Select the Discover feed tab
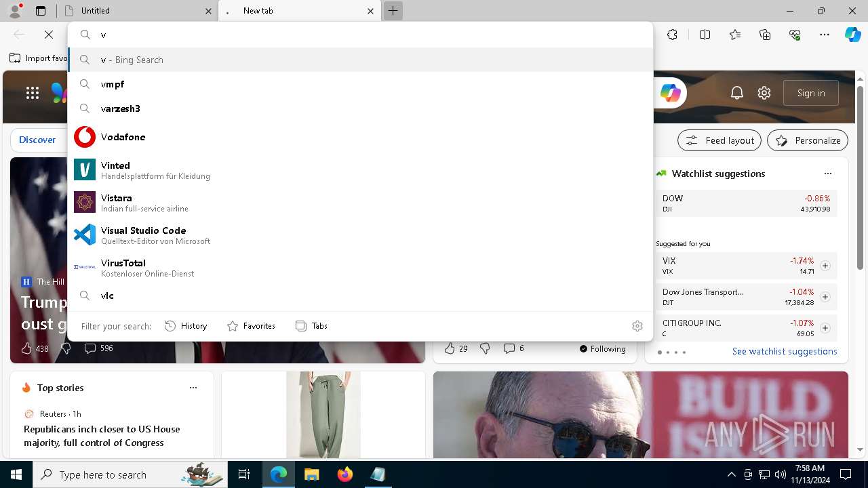The image size is (868, 488). 37,140
